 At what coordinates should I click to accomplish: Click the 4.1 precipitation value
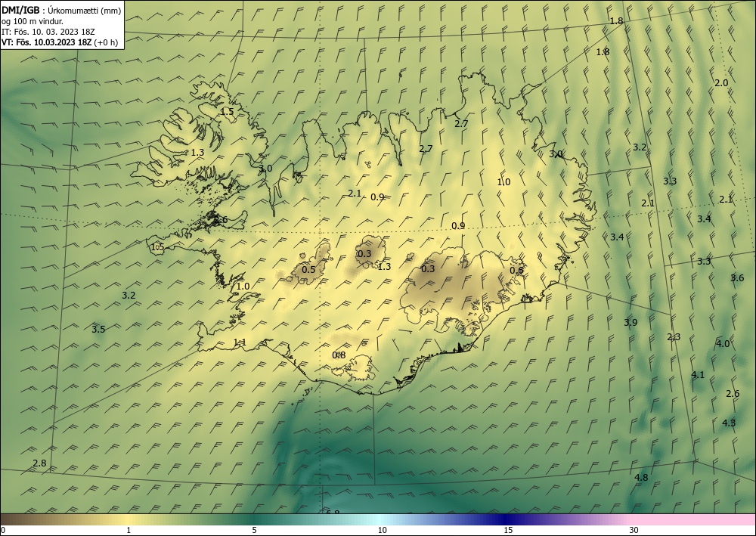pos(698,374)
